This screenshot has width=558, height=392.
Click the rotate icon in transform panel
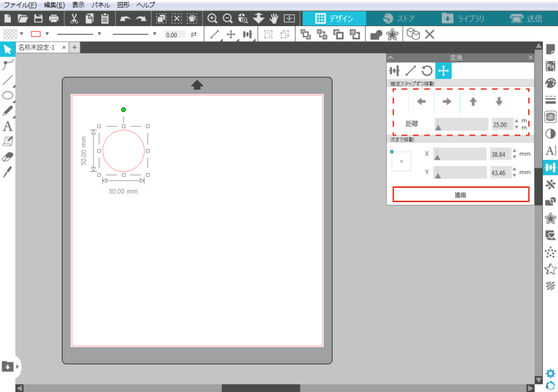pyautogui.click(x=427, y=71)
